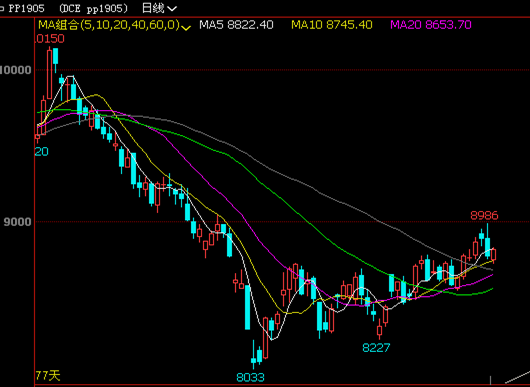Click the (DCE pp1905) exchange label
530x387 pixels.
point(93,8)
